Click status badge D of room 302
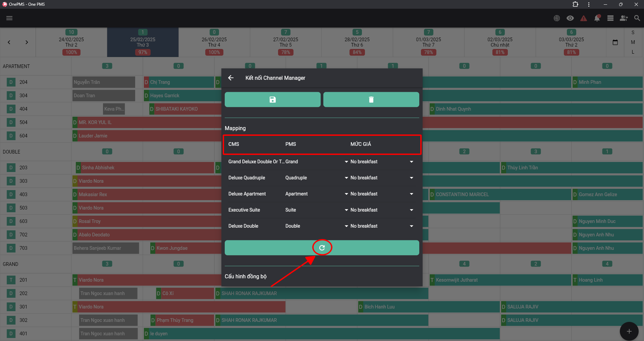The width and height of the screenshot is (644, 341). tap(11, 320)
